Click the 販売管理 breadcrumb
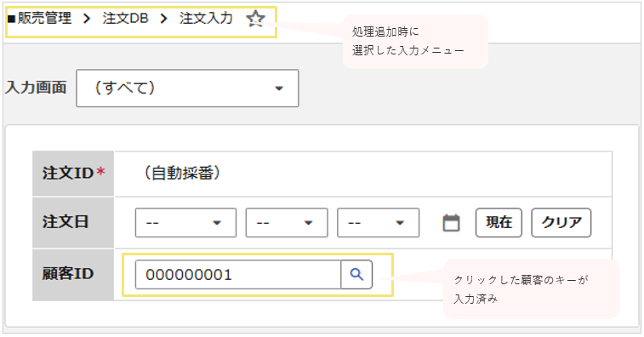The image size is (644, 337). pyautogui.click(x=44, y=19)
